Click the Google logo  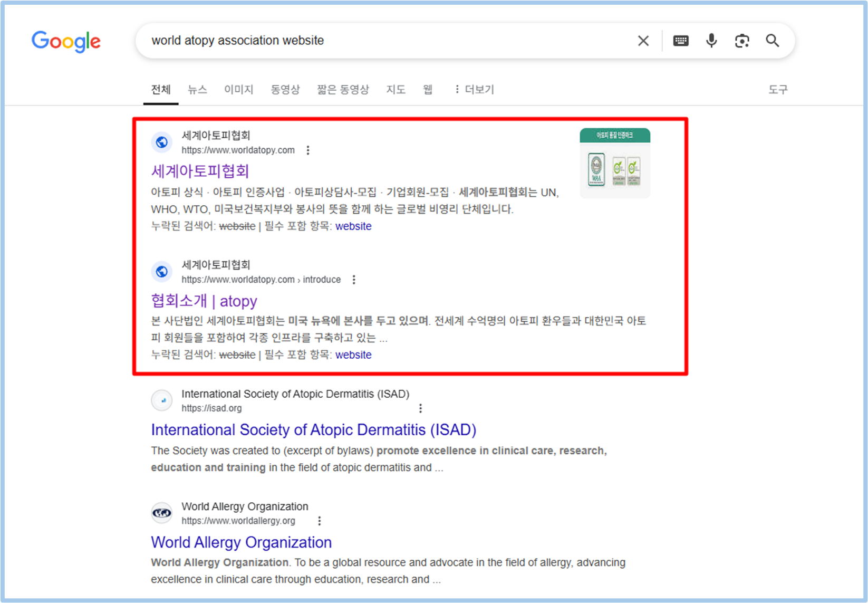[x=66, y=41]
